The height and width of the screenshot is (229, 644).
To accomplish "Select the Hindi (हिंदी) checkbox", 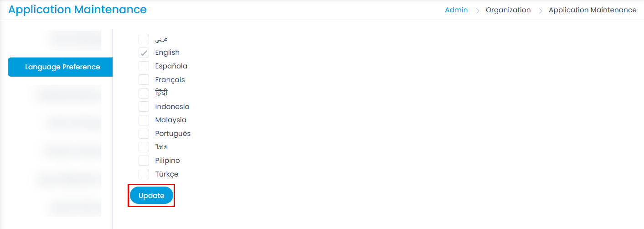I will point(144,93).
